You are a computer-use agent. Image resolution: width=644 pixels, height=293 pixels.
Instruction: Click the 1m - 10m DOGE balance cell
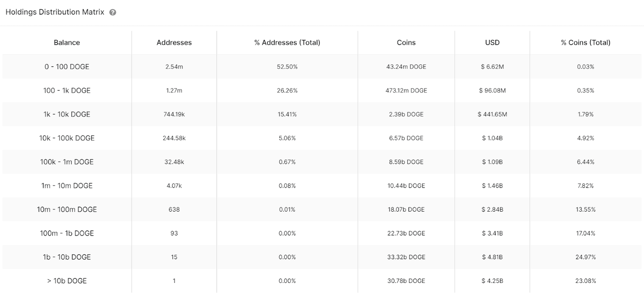coord(67,186)
